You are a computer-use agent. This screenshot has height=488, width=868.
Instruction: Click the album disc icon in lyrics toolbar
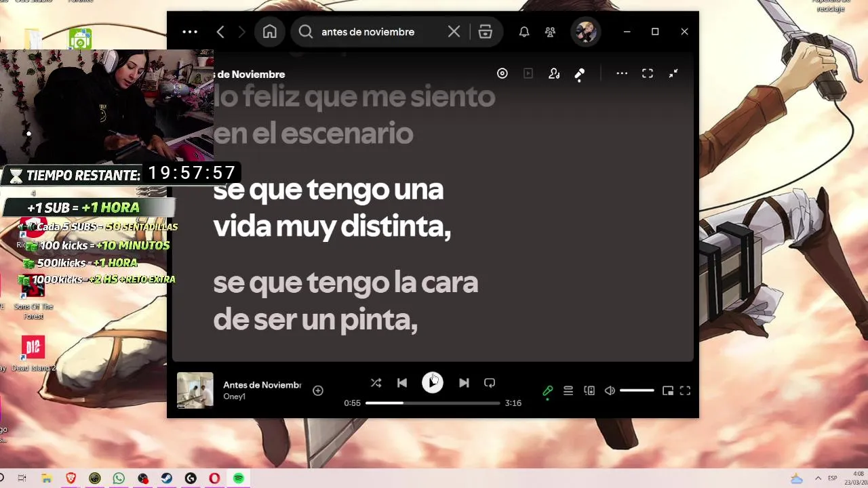click(x=502, y=73)
